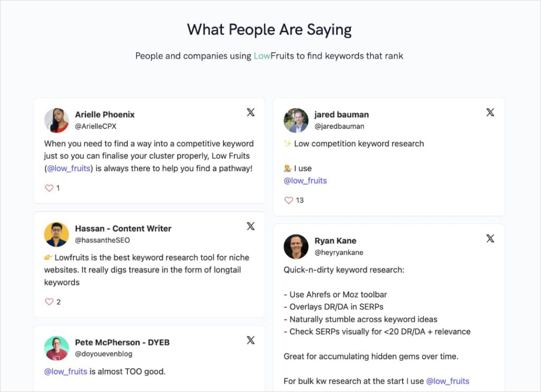Open Arielle Phoenix's profile picture
541x392 pixels.
(x=57, y=120)
